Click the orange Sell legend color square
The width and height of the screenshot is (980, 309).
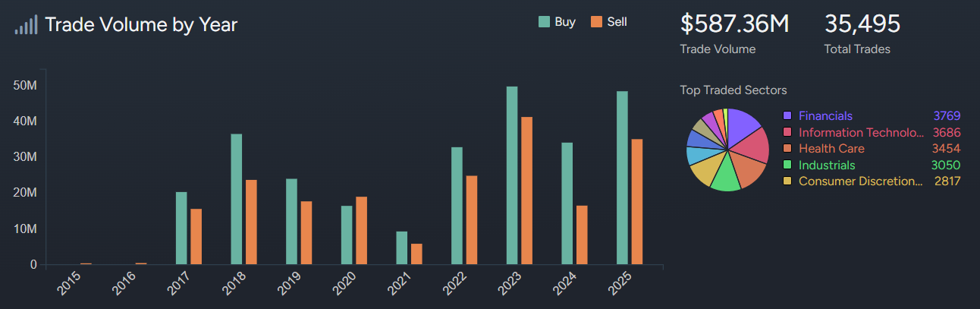596,22
